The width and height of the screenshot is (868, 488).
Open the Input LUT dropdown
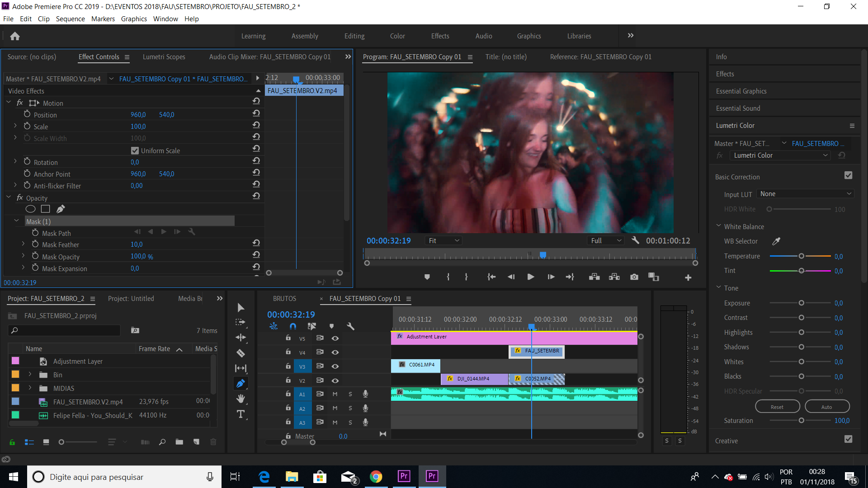(805, 194)
